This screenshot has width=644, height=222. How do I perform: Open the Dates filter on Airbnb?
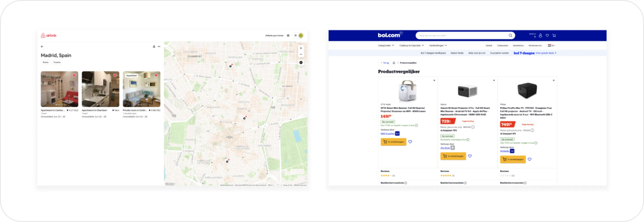tap(45, 62)
